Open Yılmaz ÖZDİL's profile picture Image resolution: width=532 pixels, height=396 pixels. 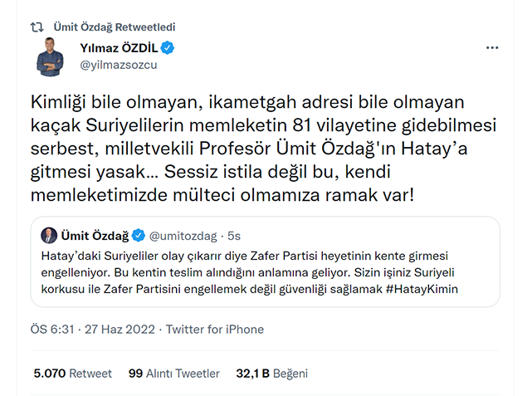click(50, 57)
